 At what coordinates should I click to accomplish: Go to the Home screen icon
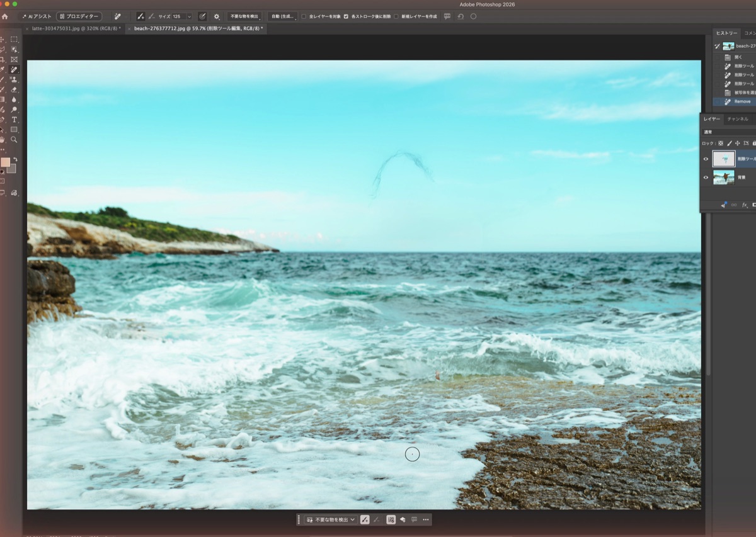coord(4,16)
